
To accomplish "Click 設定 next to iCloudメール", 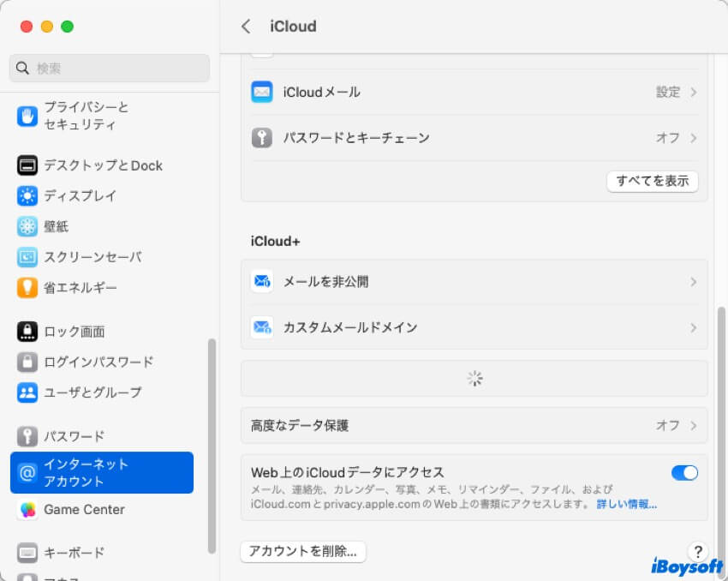I will click(668, 92).
